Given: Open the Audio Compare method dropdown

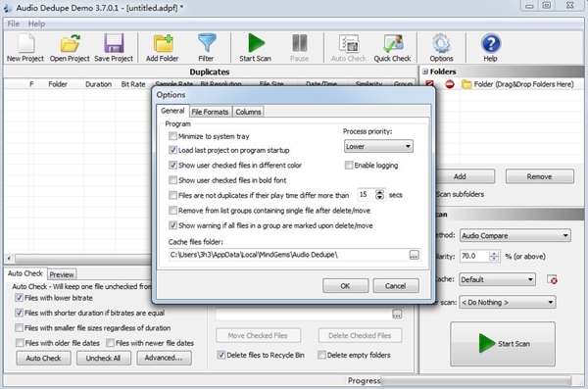Looking at the screenshot, I should pos(515,235).
